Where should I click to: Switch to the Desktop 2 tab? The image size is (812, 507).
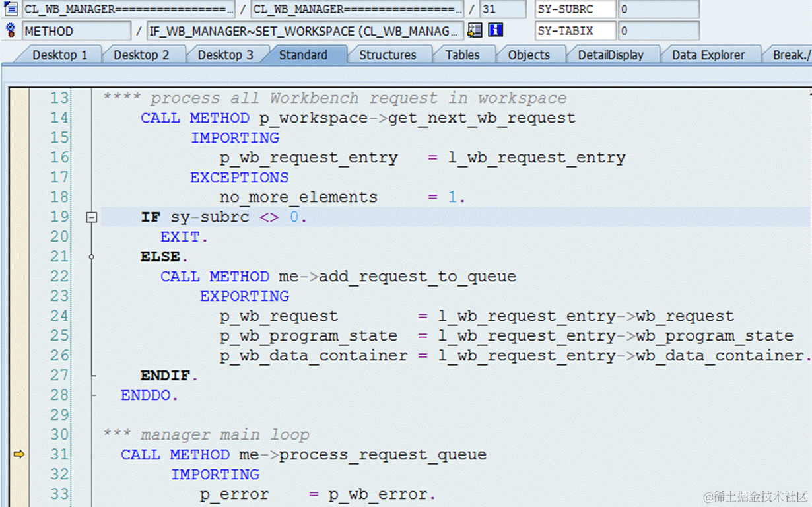(141, 55)
